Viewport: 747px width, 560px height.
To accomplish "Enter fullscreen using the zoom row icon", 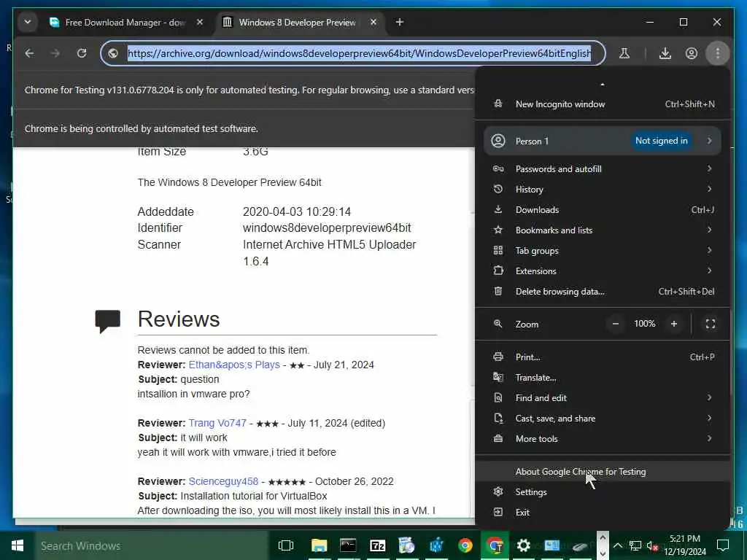I will pyautogui.click(x=711, y=324).
